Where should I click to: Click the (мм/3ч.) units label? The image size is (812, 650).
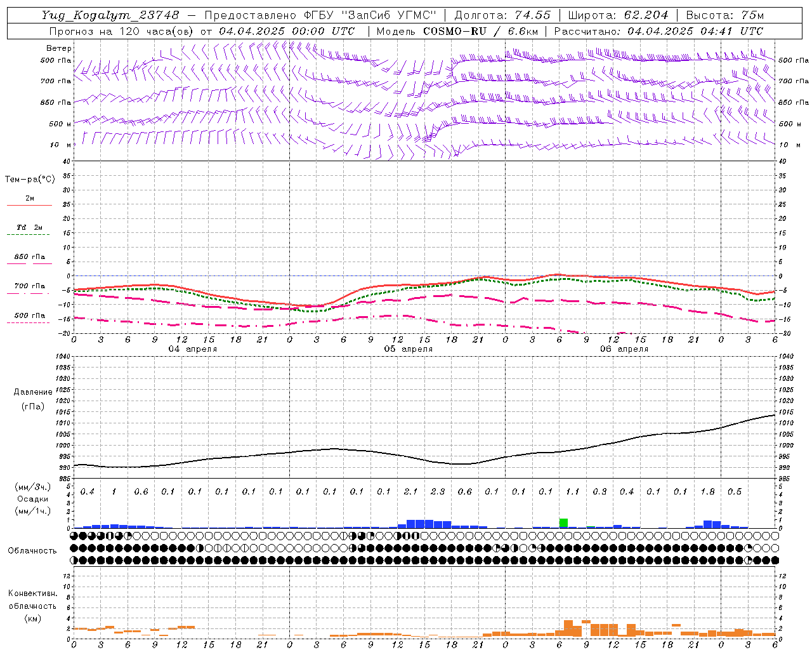(32, 487)
